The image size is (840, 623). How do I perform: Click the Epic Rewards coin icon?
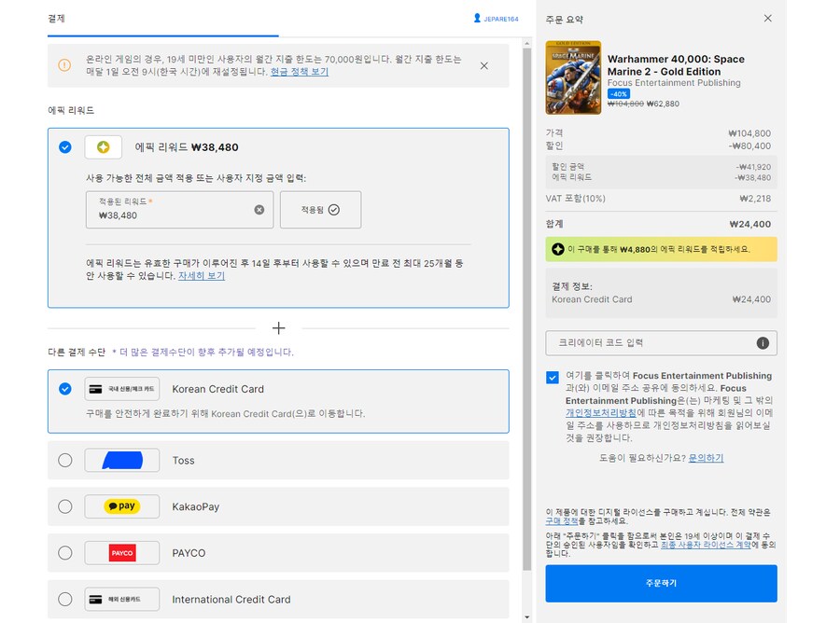[x=104, y=147]
